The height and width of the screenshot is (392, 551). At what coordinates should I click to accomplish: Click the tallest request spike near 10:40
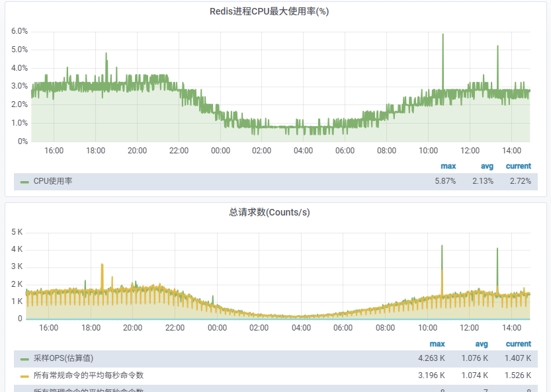click(442, 248)
